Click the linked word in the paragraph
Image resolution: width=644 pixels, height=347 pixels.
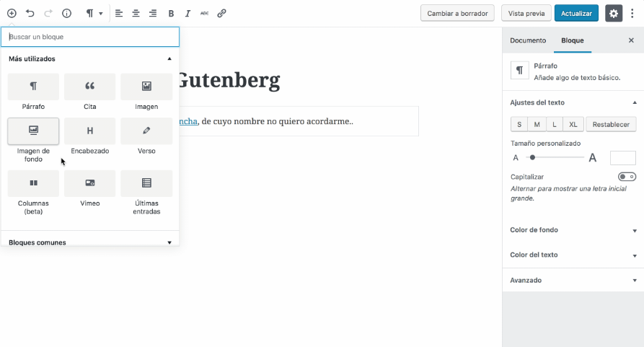coord(188,121)
